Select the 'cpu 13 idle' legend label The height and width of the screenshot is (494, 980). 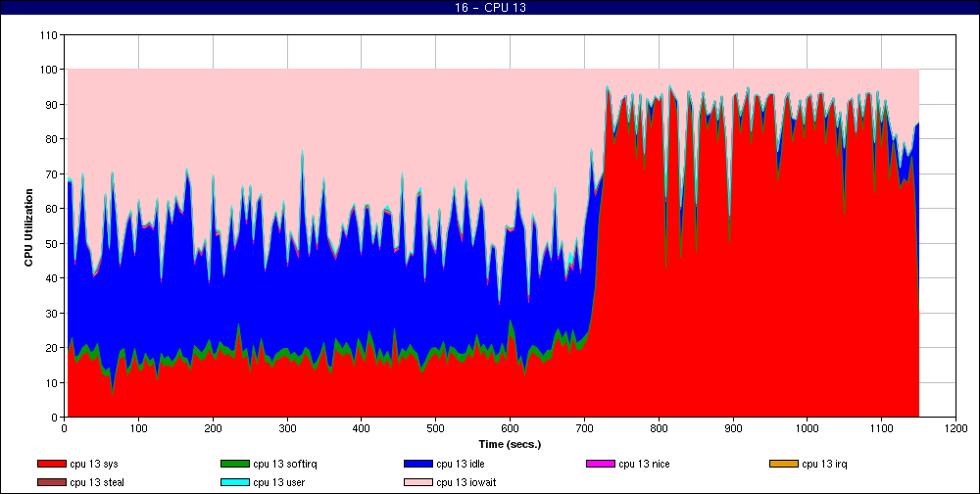coord(460,464)
